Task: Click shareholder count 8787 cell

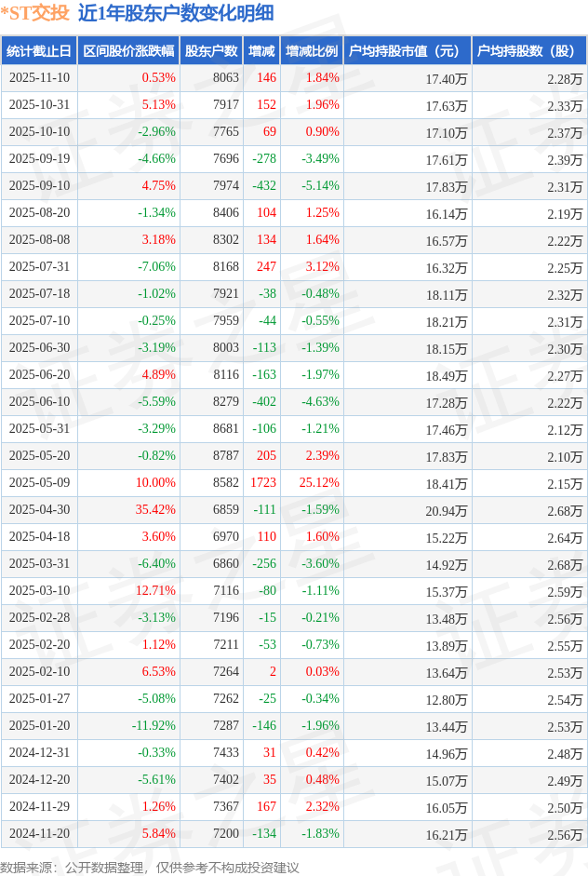Action: pyautogui.click(x=225, y=456)
